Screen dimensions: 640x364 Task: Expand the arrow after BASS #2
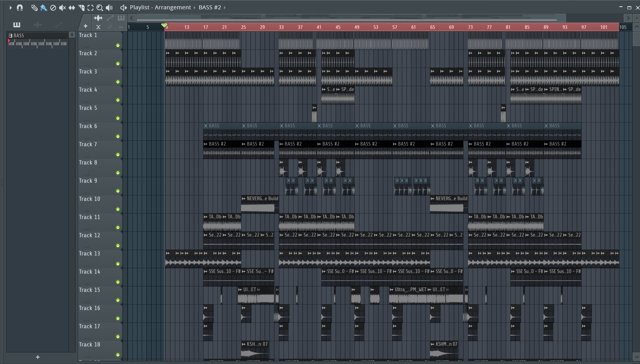pos(225,8)
